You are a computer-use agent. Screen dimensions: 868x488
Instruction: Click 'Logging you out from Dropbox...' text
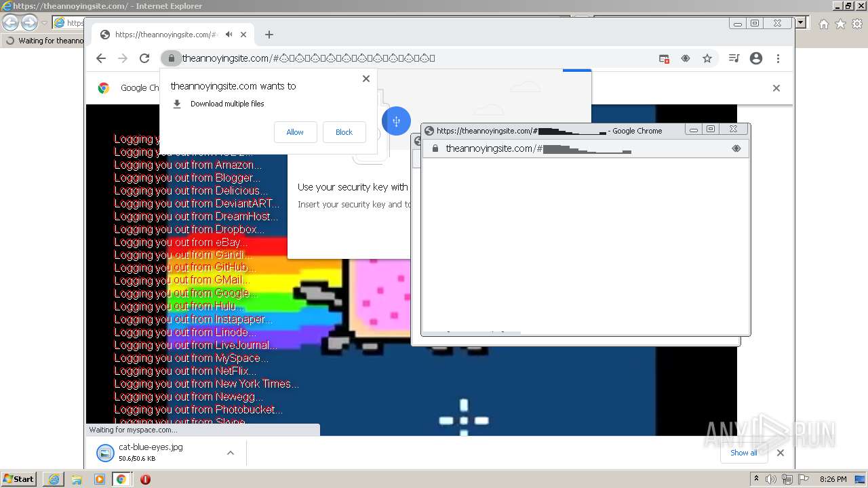tap(189, 229)
